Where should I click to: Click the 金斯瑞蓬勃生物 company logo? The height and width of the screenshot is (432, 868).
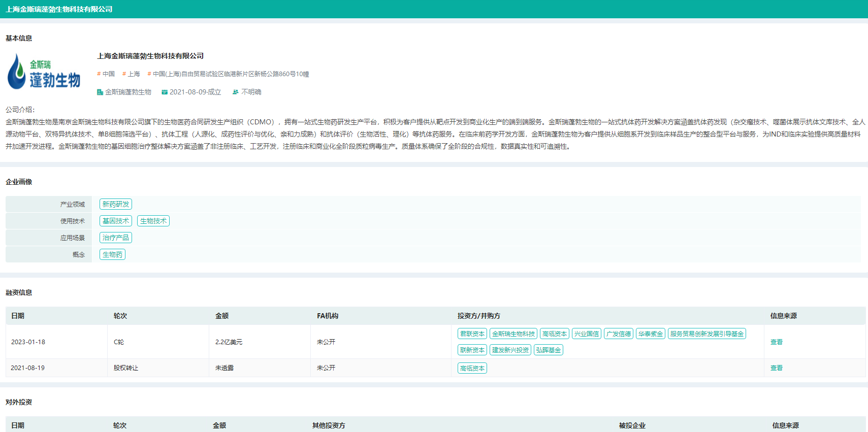point(44,72)
